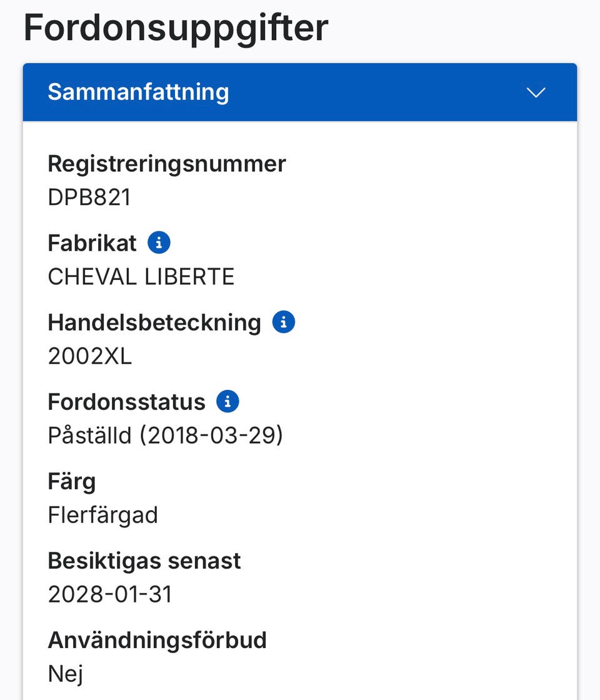This screenshot has width=600, height=700.
Task: Select the Nej value under Användningsförbud
Action: click(x=65, y=674)
